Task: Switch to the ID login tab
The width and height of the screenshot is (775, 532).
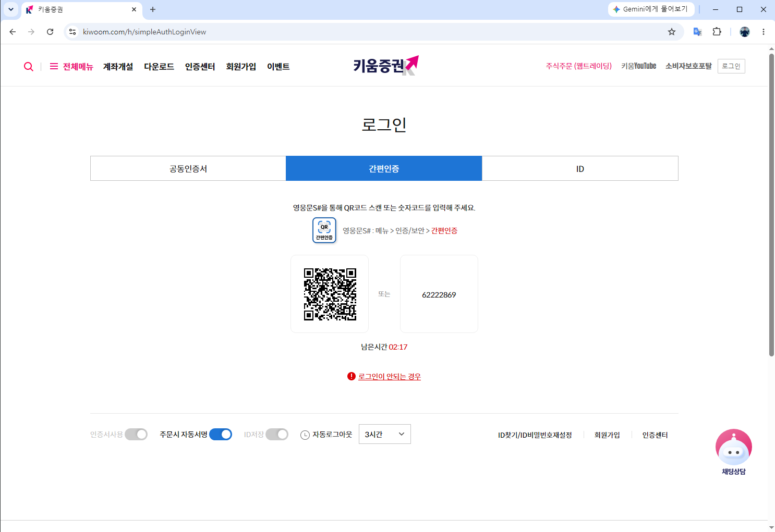Action: [x=580, y=168]
